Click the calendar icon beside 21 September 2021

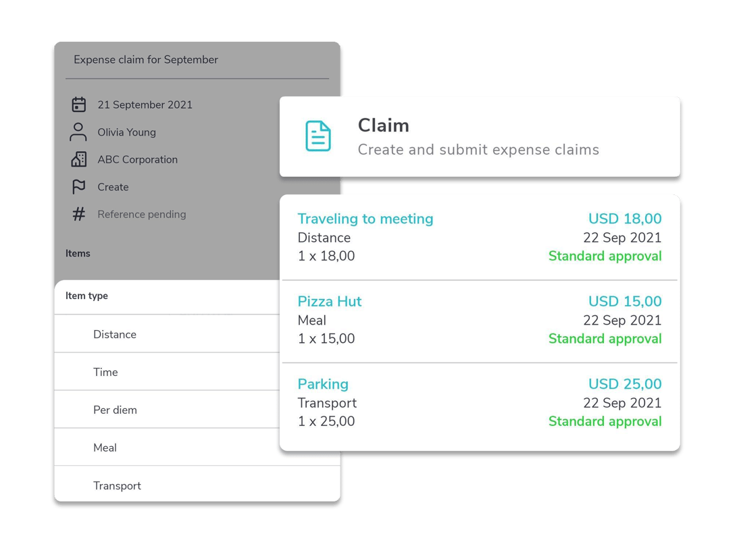point(78,104)
